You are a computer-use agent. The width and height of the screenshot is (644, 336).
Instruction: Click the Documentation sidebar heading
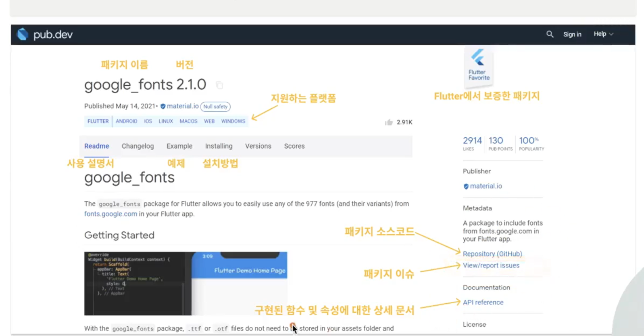click(486, 288)
